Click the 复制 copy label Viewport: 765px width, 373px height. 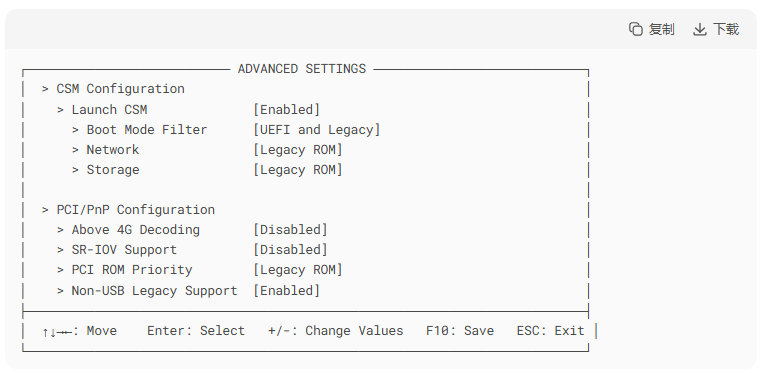pos(661,29)
